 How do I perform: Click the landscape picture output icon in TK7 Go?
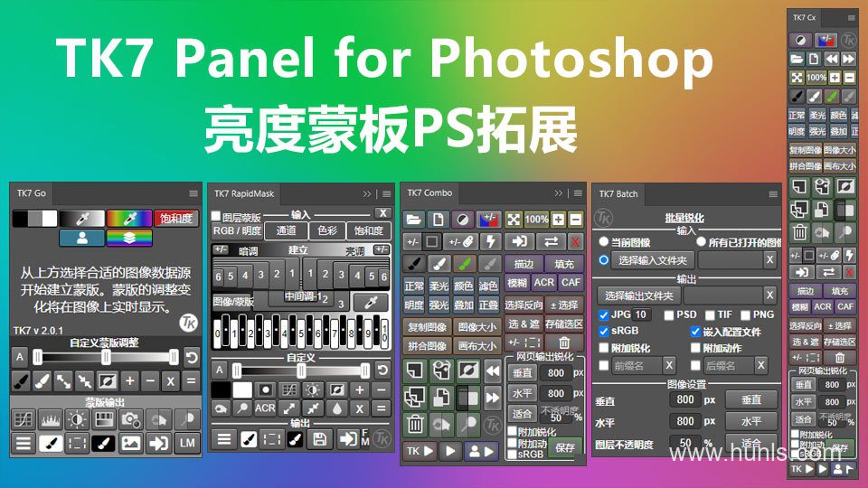coord(130,443)
